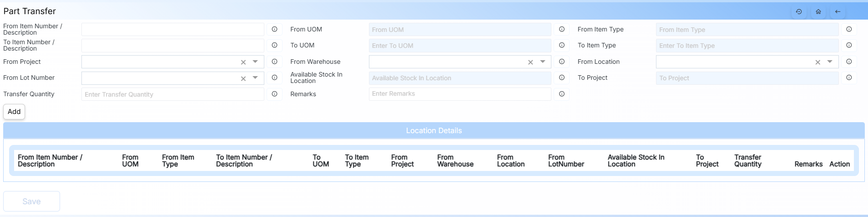Clear the From Warehouse selection
This screenshot has height=217, width=868.
(530, 62)
